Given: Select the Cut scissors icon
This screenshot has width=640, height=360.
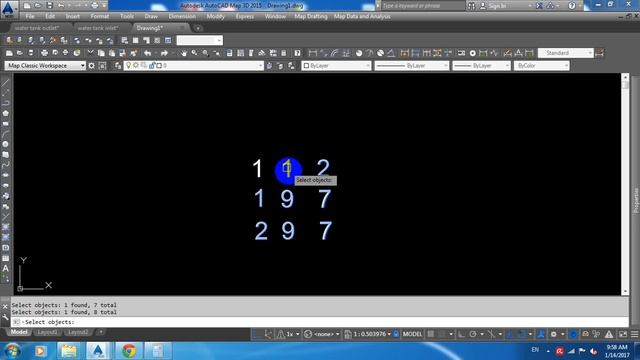Looking at the screenshot, I should (91, 53).
